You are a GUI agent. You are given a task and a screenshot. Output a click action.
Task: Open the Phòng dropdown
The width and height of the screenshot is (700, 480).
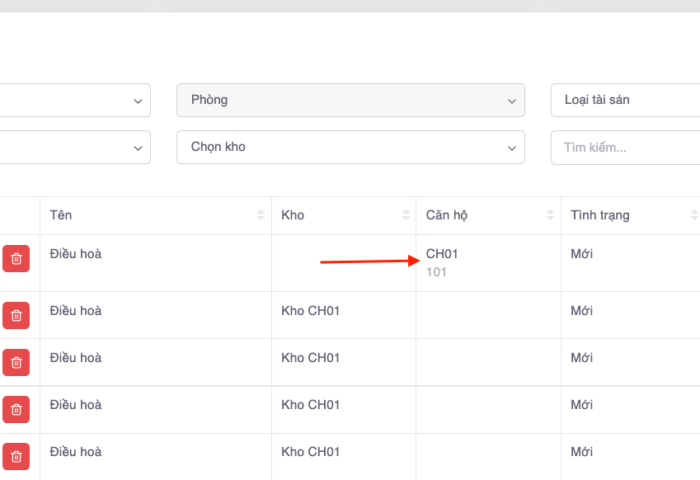click(x=350, y=100)
